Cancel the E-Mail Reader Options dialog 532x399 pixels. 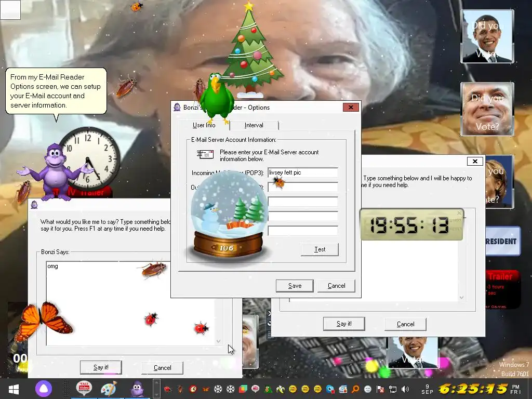336,286
